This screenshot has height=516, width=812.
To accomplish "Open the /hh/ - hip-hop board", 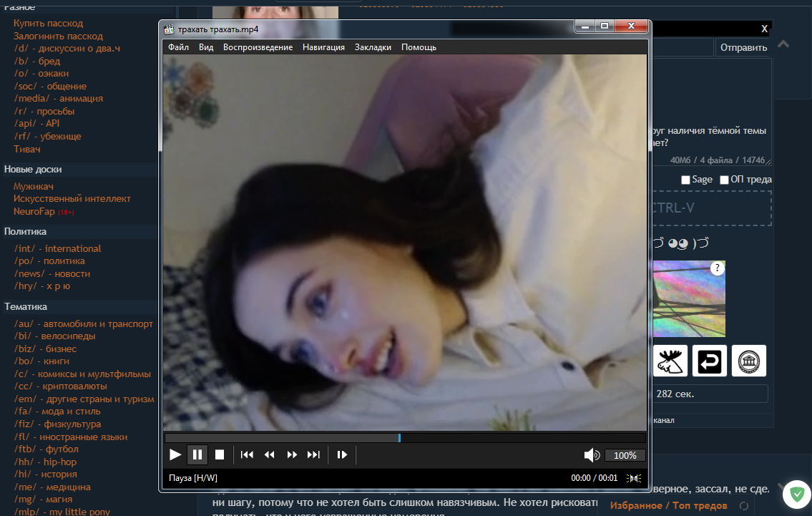I will click(45, 462).
